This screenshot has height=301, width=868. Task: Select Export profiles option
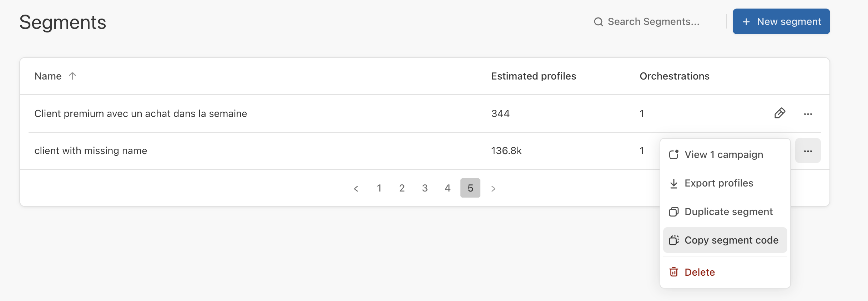719,183
